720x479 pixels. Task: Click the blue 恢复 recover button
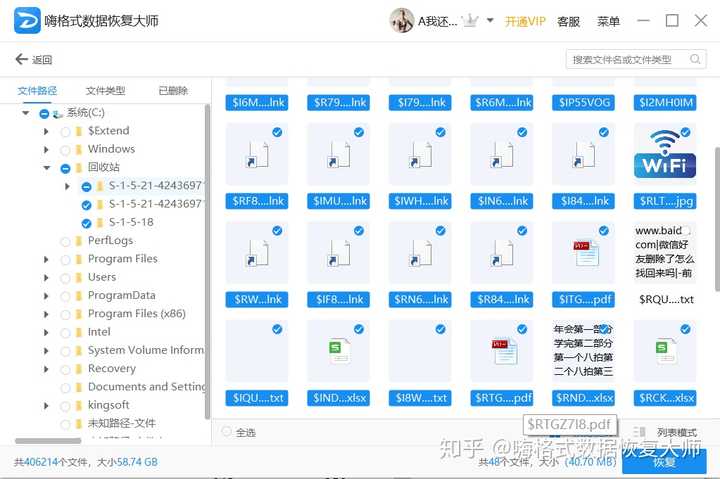point(664,461)
